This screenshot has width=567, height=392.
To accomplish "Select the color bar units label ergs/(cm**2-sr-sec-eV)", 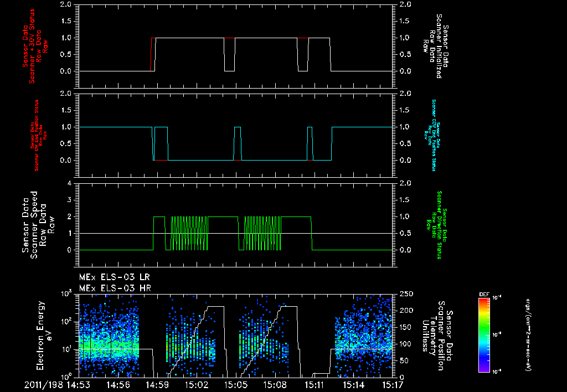I will tap(528, 334).
